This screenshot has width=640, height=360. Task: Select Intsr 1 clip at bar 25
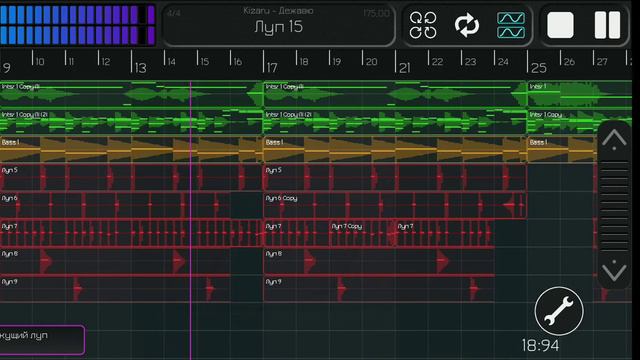pos(580,95)
